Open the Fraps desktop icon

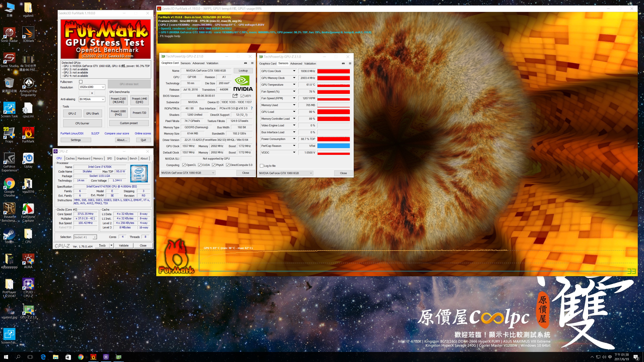(x=9, y=135)
